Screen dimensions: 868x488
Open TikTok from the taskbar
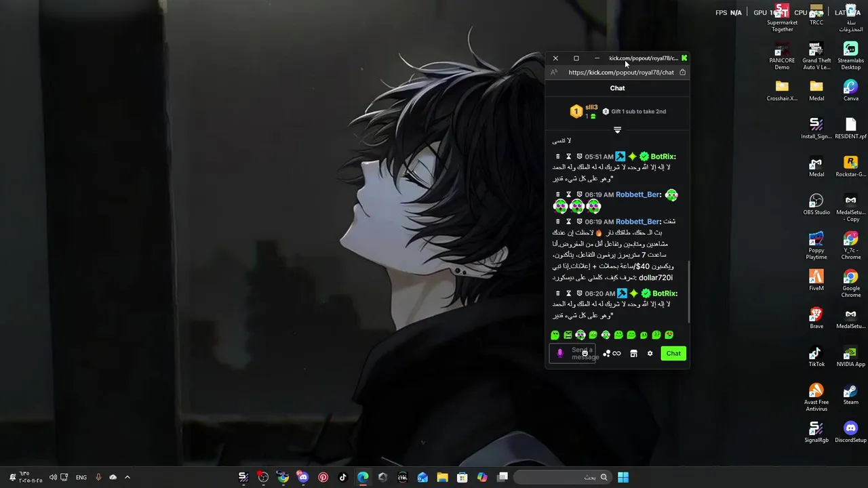tap(342, 477)
